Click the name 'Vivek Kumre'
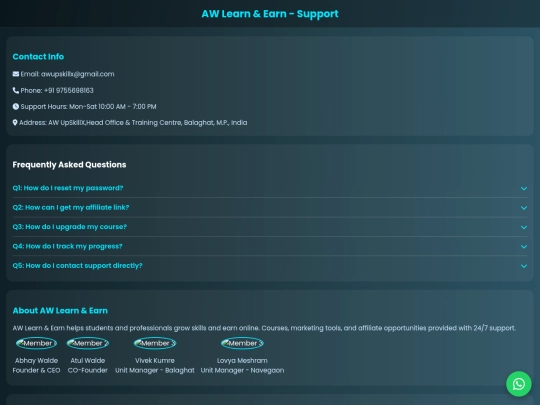This screenshot has height=405, width=540. [155, 361]
